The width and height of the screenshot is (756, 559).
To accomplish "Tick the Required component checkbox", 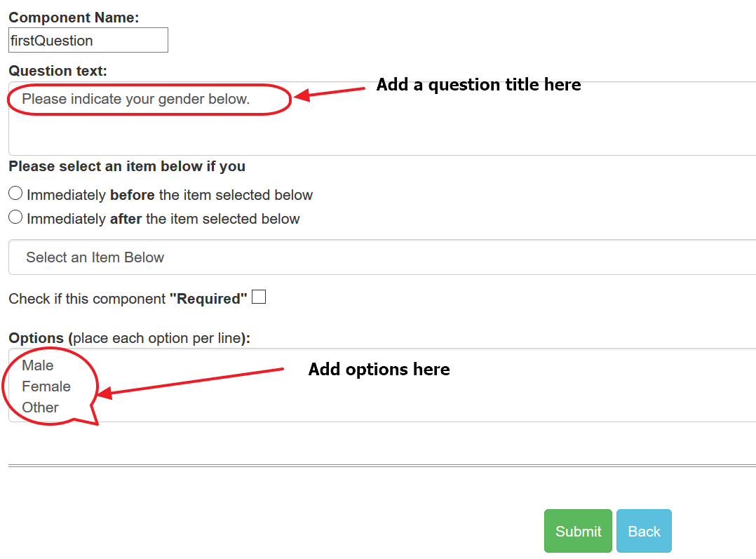I will point(259,297).
